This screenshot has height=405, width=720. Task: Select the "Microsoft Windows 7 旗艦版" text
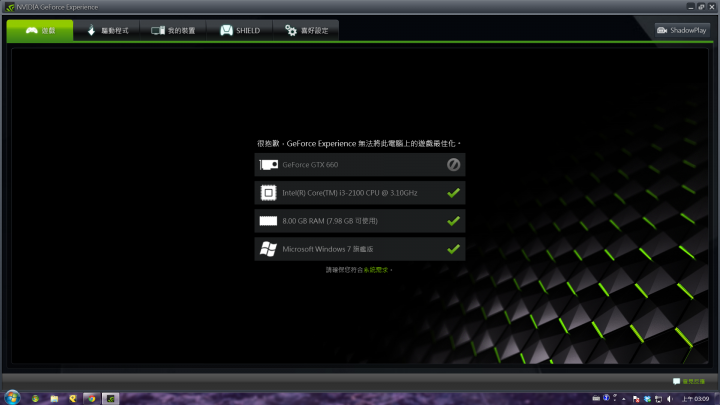(328, 249)
